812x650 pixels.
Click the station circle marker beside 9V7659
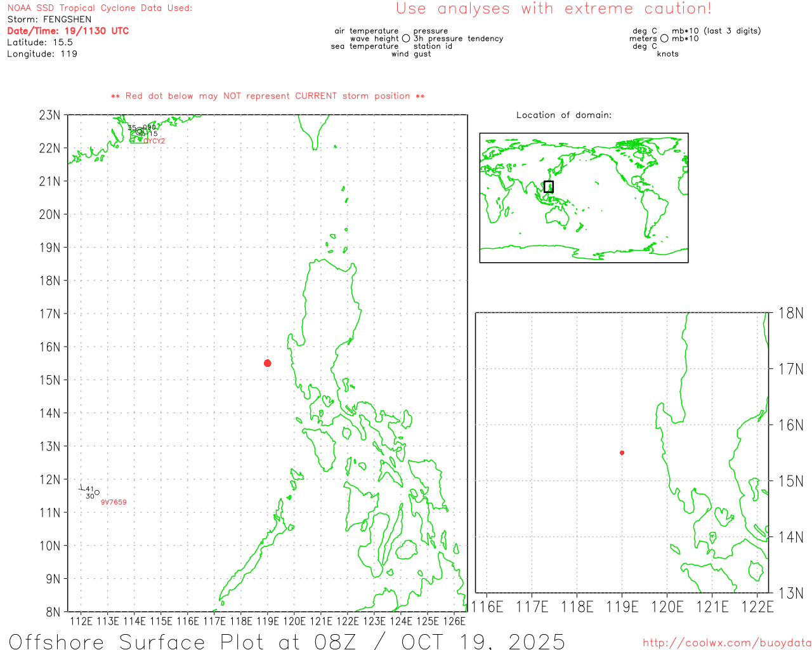pos(97,493)
